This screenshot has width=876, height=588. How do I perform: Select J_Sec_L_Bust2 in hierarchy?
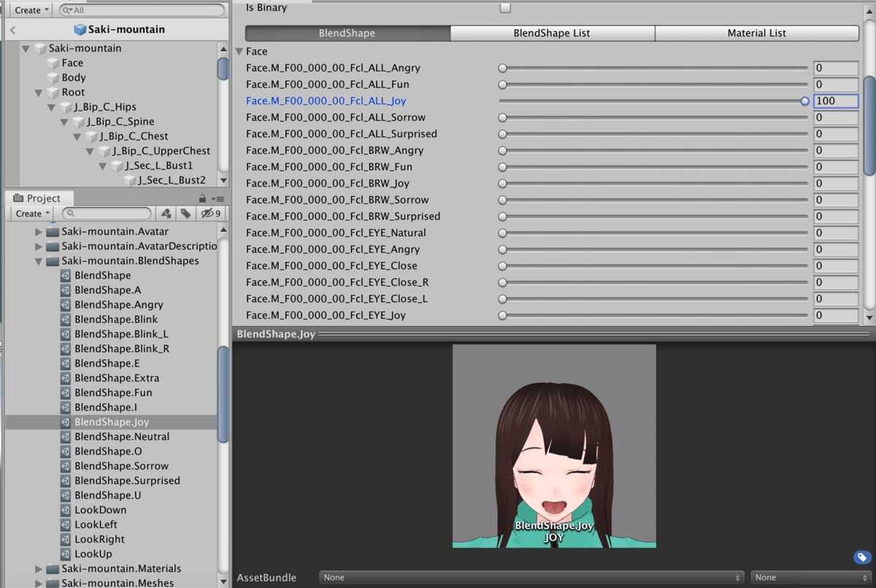(172, 180)
